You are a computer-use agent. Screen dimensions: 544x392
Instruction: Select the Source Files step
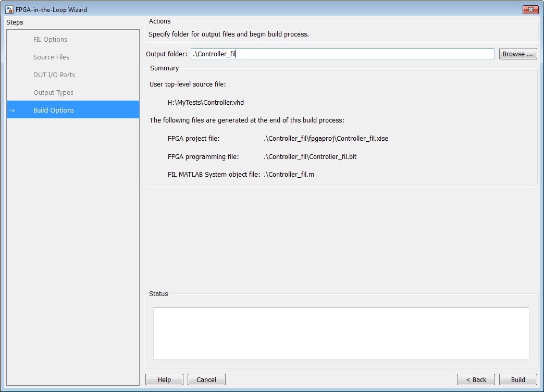(51, 57)
